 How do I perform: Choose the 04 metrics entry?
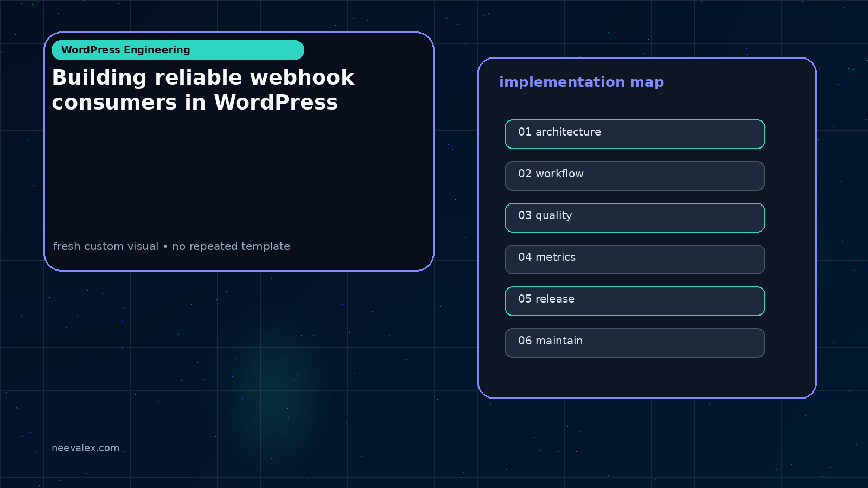coord(635,259)
